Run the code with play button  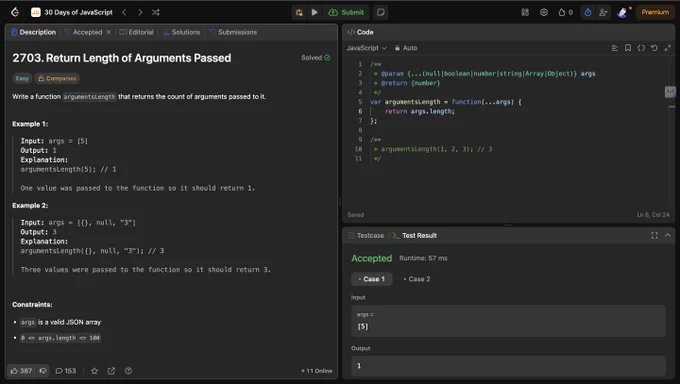[x=315, y=12]
